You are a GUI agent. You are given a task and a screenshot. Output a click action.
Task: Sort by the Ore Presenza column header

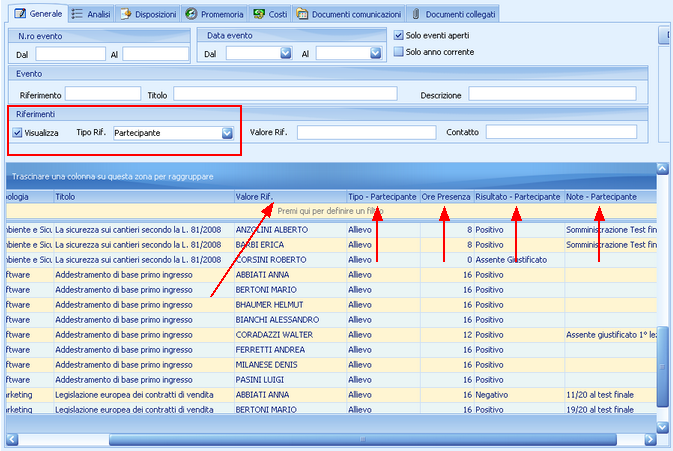[446, 197]
